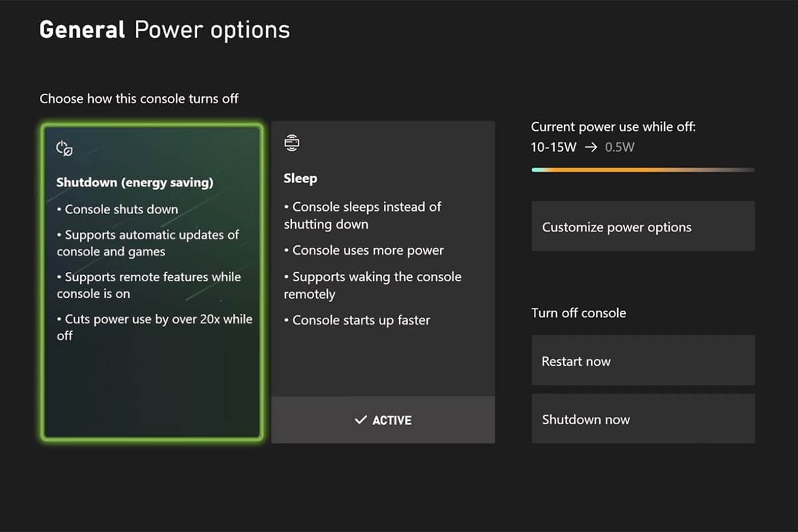Click the "Choose how this console turns off" text
The height and width of the screenshot is (532, 798).
(139, 99)
